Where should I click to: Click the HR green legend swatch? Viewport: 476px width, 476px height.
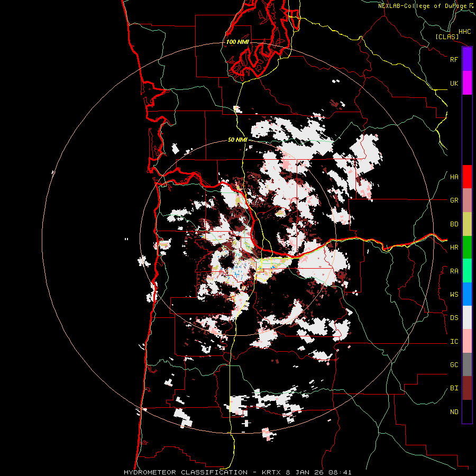(x=467, y=248)
